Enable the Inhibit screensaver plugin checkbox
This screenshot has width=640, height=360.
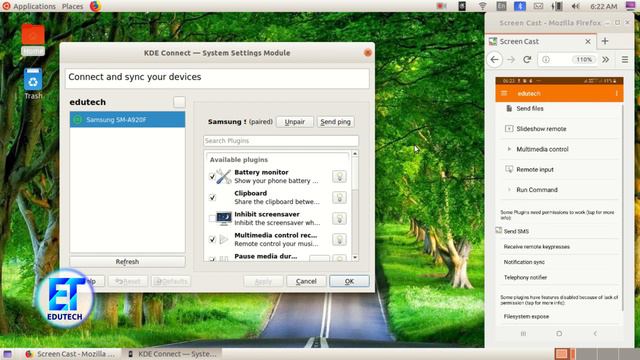coord(212,218)
